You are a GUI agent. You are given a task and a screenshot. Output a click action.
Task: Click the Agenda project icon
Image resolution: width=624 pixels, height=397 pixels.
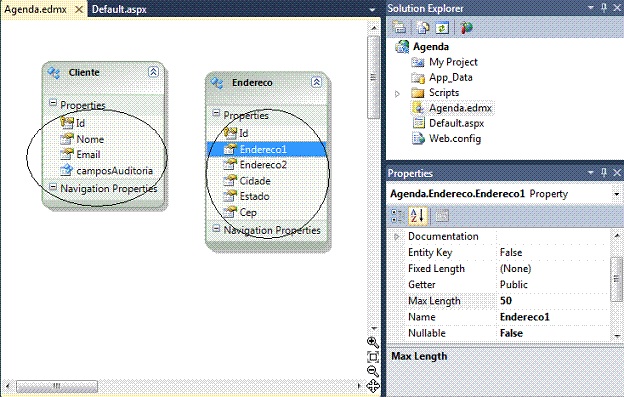[x=402, y=47]
